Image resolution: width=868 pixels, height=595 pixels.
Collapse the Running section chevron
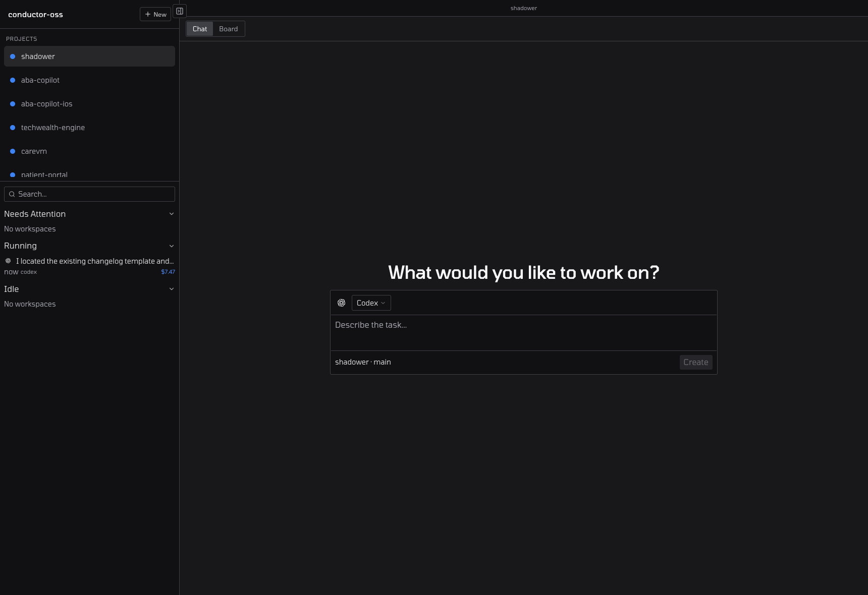[x=172, y=246]
